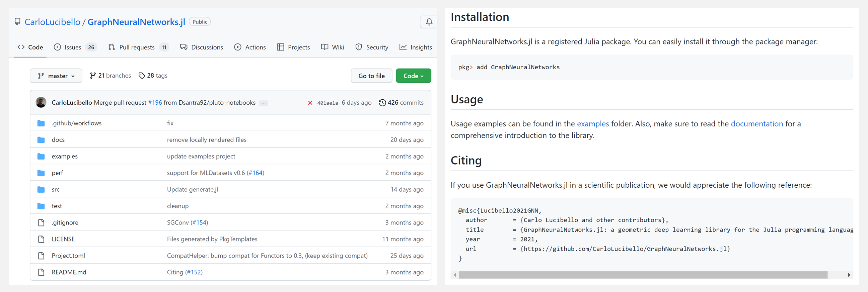868x292 pixels.
Task: Open the examples link in Usage section
Action: 593,124
